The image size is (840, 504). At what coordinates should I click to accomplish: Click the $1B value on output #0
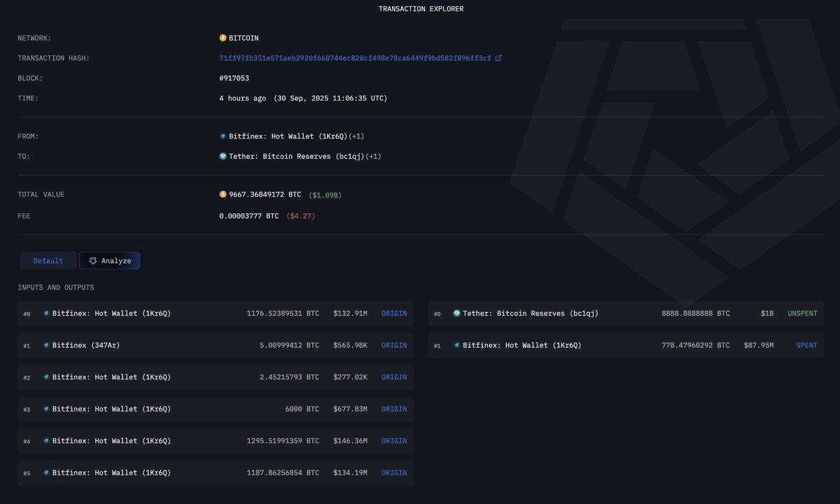(767, 314)
